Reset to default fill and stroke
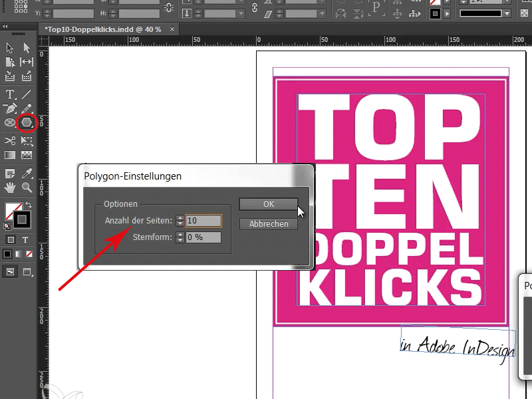 coord(7,226)
